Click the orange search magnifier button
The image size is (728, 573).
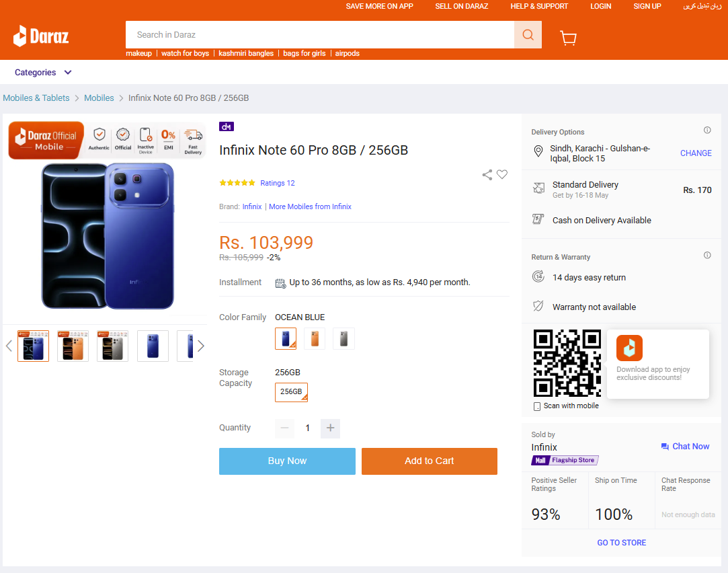[x=528, y=35]
